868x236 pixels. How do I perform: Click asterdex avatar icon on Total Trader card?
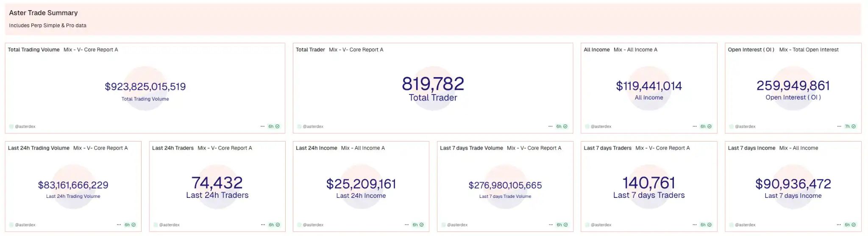point(299,126)
